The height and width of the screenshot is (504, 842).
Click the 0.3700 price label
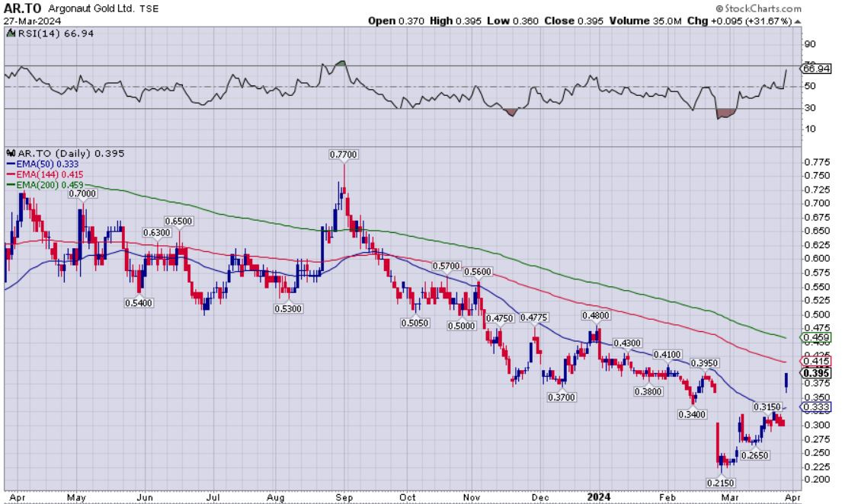click(562, 397)
